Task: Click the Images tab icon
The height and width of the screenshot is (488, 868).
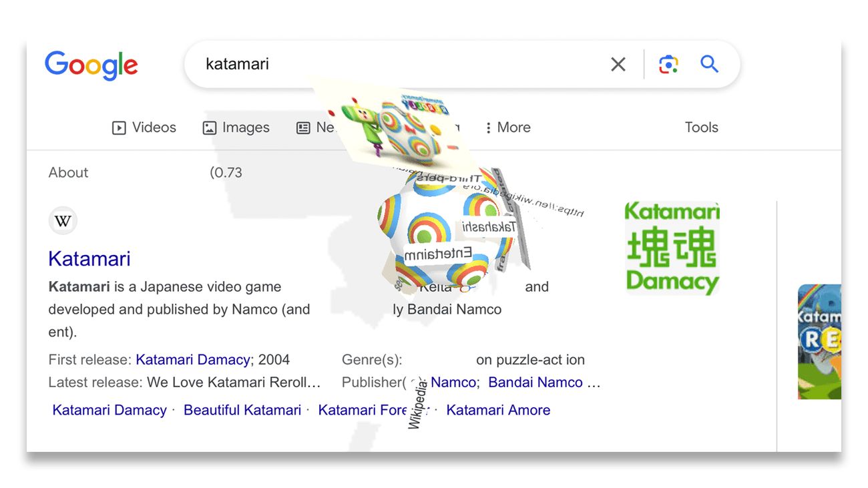Action: 210,127
